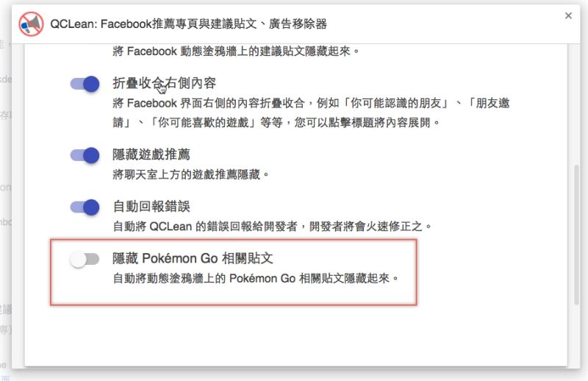Click the QCLean dialog title text

tap(188, 24)
